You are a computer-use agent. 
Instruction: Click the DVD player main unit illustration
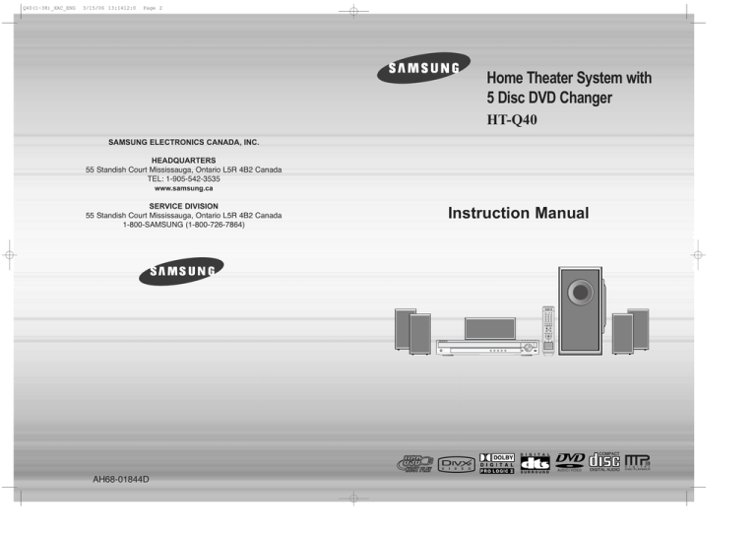[x=487, y=348]
